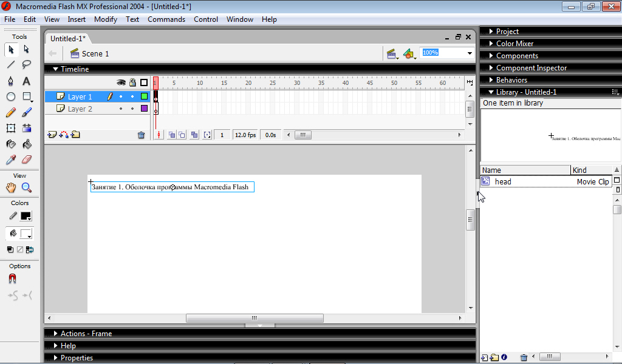The width and height of the screenshot is (622, 364).
Task: Toggle Layer 2 lock dot
Action: [132, 109]
